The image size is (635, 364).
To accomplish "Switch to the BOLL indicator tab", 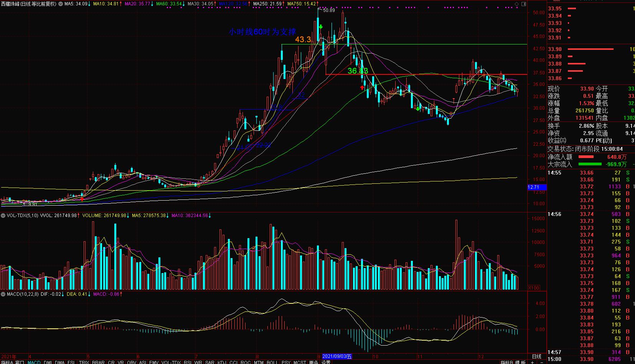I will point(272,362).
